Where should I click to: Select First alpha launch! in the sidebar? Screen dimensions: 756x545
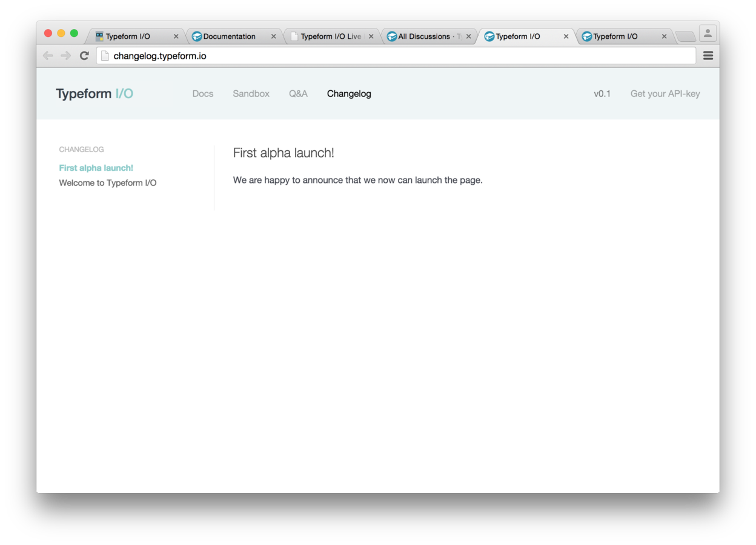click(96, 168)
